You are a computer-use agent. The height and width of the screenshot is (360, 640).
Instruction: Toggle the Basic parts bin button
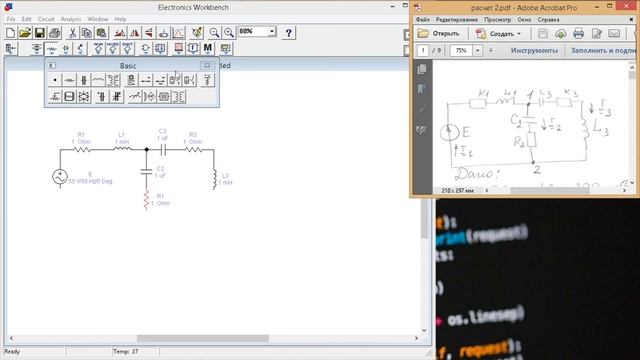point(51,49)
